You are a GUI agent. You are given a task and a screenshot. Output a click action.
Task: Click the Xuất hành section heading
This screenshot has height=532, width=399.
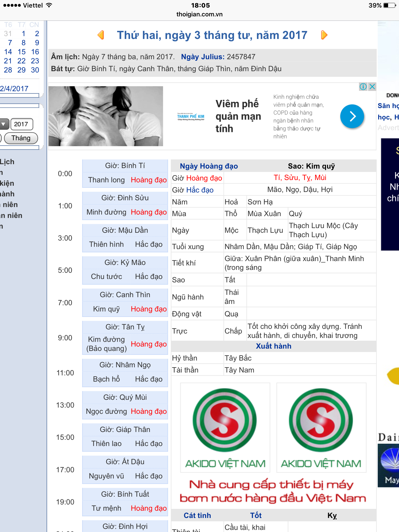[x=274, y=346]
